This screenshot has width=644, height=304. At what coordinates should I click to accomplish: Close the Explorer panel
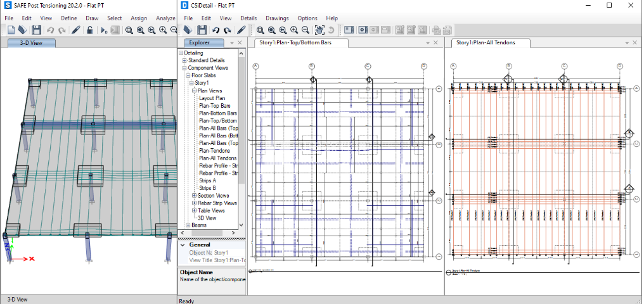click(240, 42)
